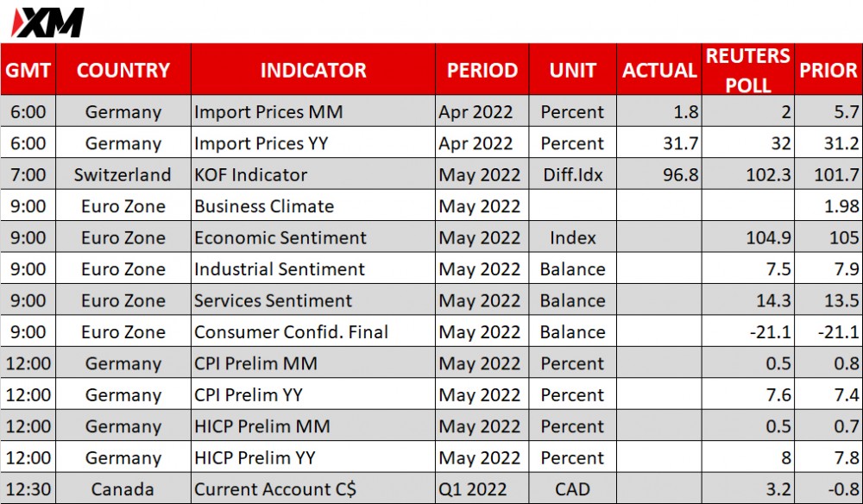Select the Current Account C$ cell
The image size is (863, 504).
(x=313, y=488)
